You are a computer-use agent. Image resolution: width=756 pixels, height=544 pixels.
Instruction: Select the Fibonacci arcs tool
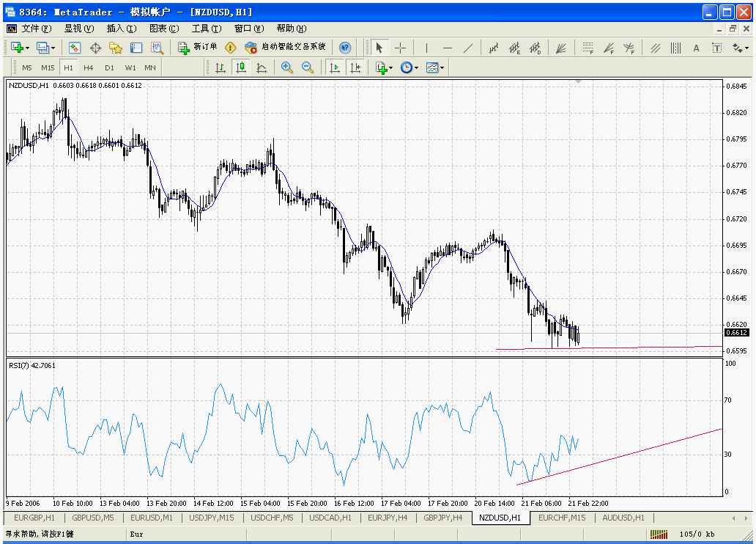coord(629,48)
